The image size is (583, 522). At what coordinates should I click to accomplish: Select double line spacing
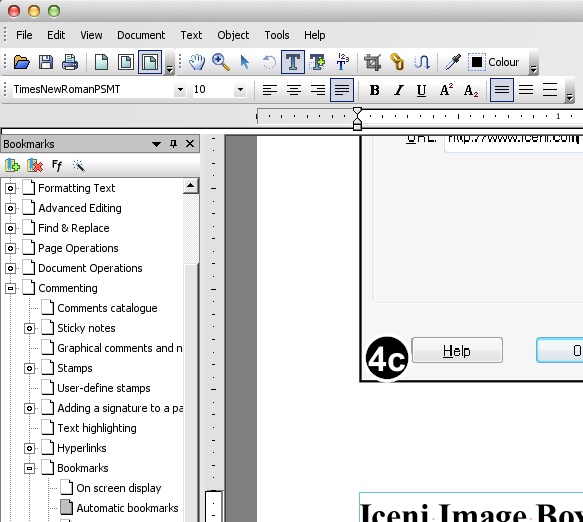pos(550,90)
